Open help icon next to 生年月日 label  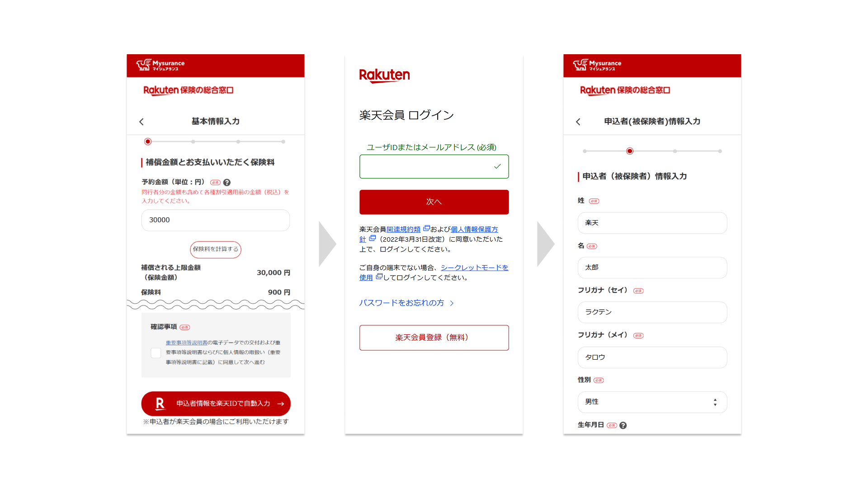pyautogui.click(x=623, y=425)
